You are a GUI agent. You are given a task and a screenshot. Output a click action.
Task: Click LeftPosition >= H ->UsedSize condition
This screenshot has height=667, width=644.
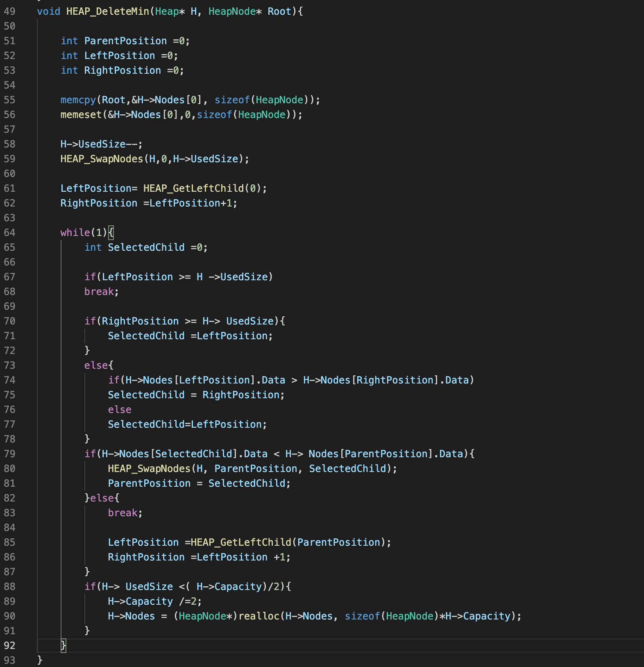(x=185, y=277)
